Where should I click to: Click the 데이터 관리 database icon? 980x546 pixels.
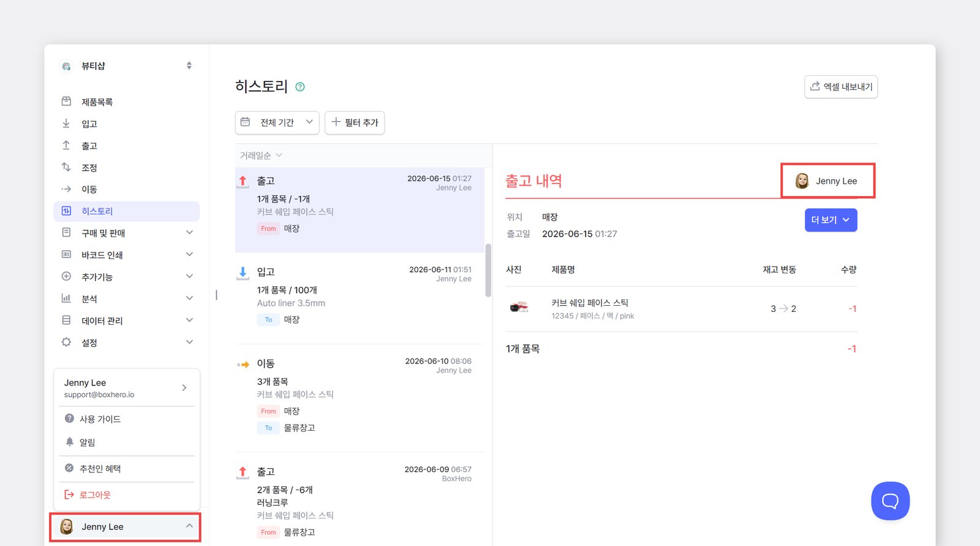click(x=66, y=320)
